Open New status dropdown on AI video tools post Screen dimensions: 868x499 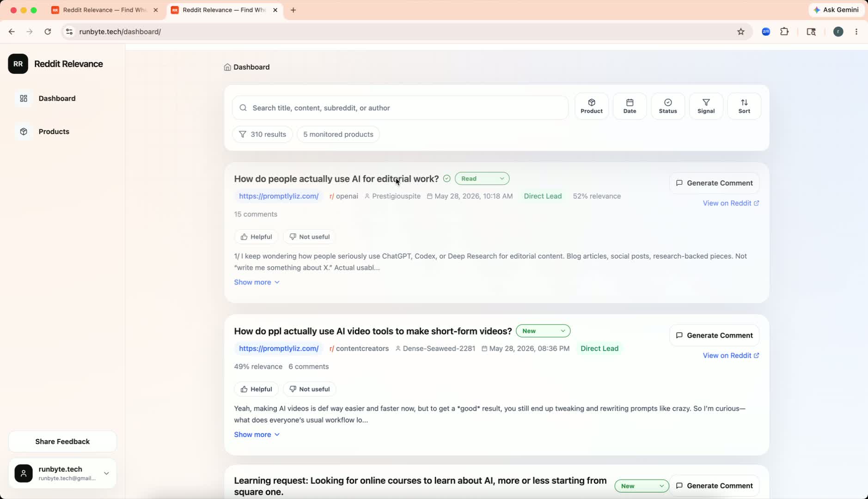[x=543, y=331]
